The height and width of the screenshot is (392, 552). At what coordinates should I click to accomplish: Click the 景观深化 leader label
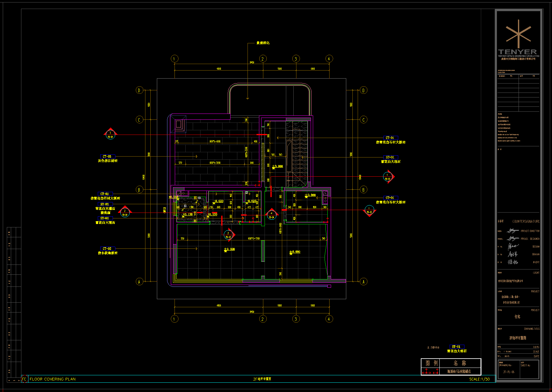tap(263, 43)
